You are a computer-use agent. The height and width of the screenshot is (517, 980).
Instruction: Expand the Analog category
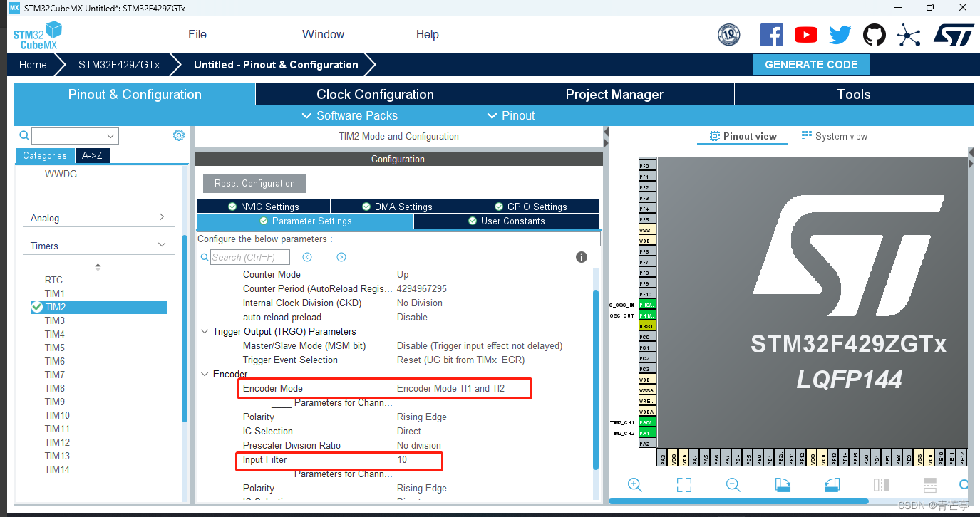(x=98, y=218)
